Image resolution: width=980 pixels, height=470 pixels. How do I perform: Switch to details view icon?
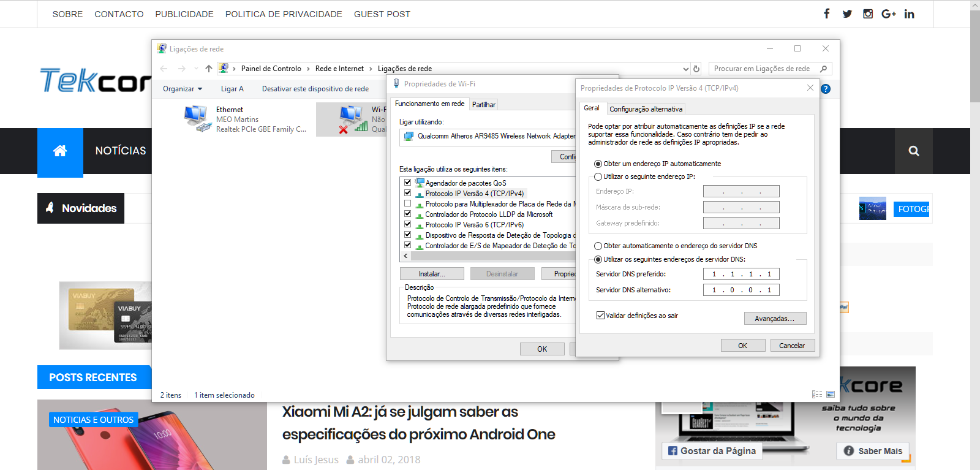[x=817, y=395]
